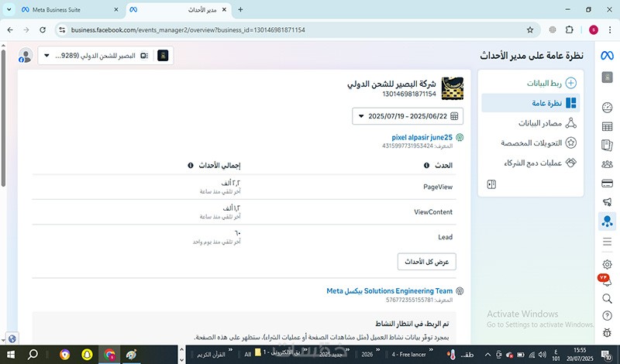Open Windows taskbar search
The image size is (620, 364).
point(33,354)
